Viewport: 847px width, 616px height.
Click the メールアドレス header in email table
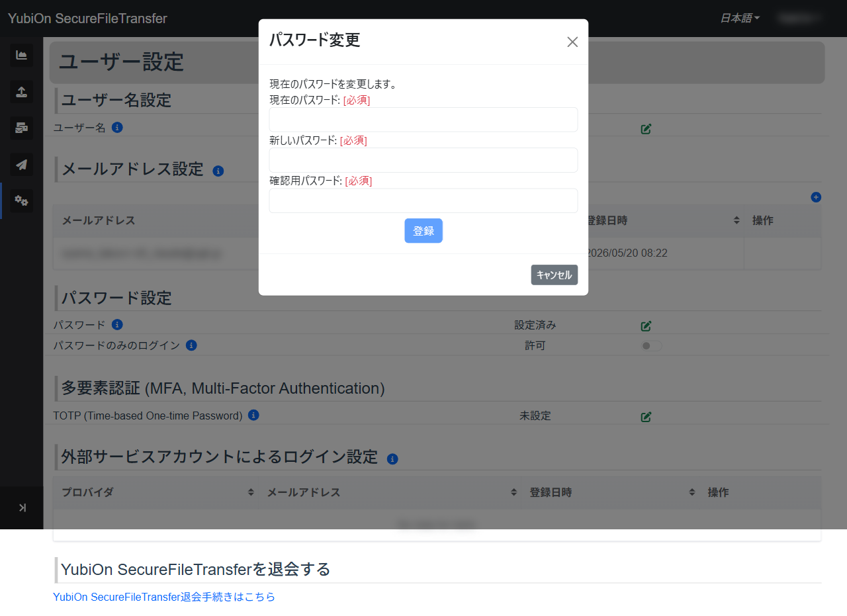(99, 220)
